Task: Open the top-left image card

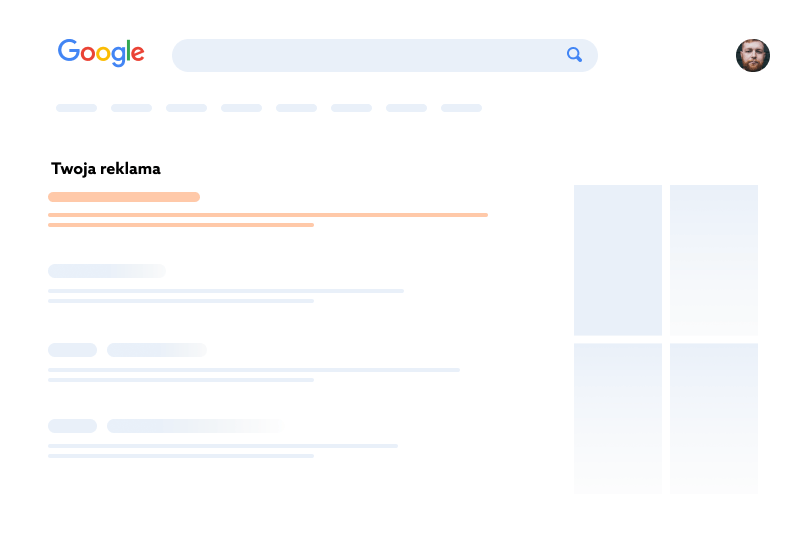Action: point(618,260)
